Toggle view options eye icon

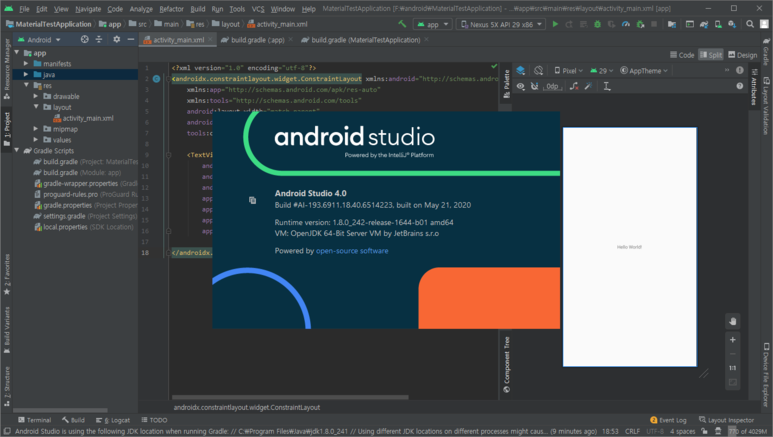(x=521, y=86)
